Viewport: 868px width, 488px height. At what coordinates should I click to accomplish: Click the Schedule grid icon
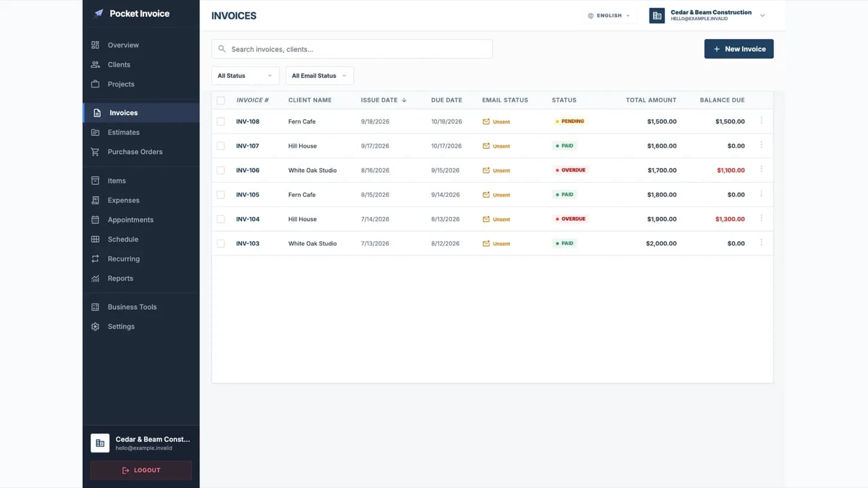(95, 239)
